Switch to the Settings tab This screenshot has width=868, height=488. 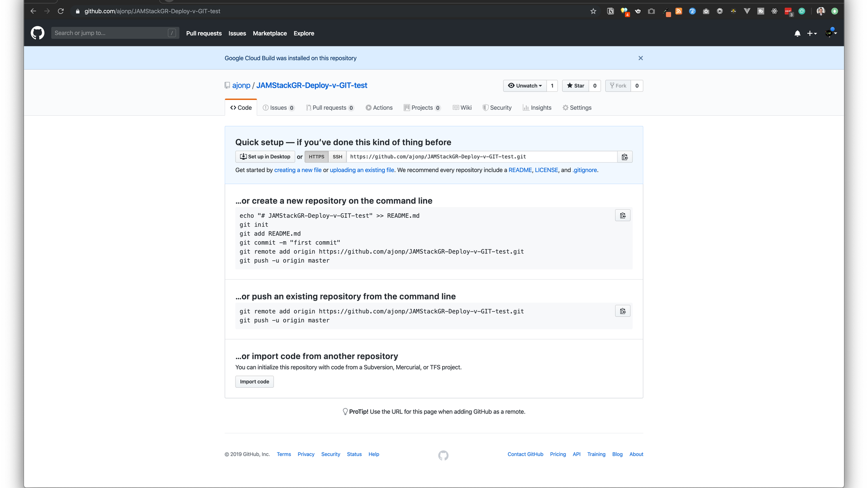pos(577,108)
